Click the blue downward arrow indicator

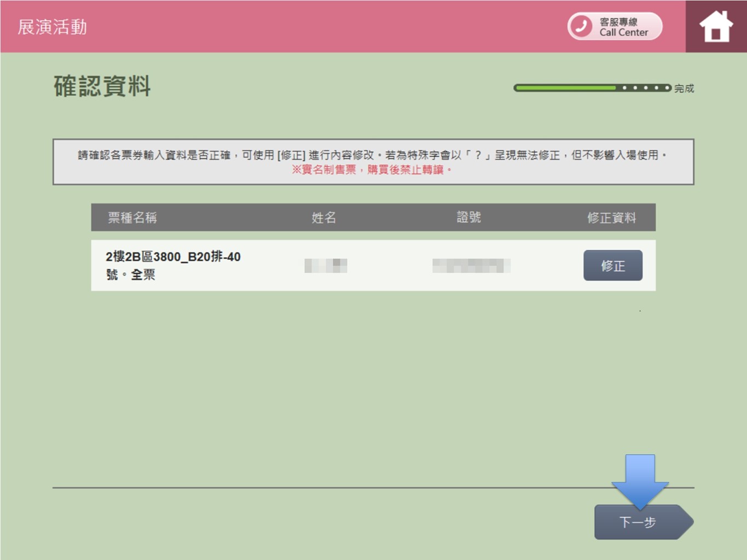click(640, 480)
